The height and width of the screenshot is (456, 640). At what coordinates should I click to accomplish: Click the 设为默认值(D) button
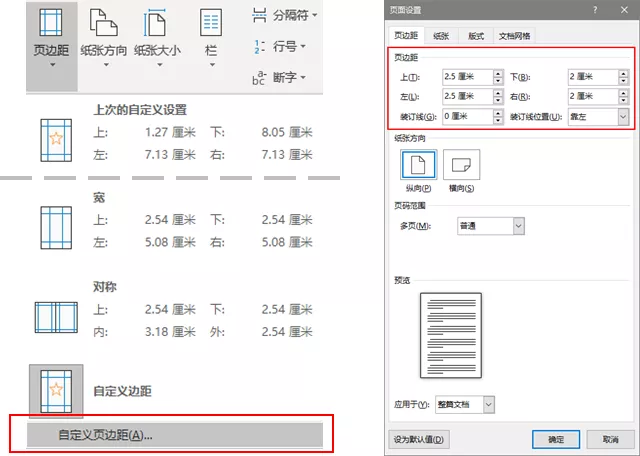coord(419,440)
